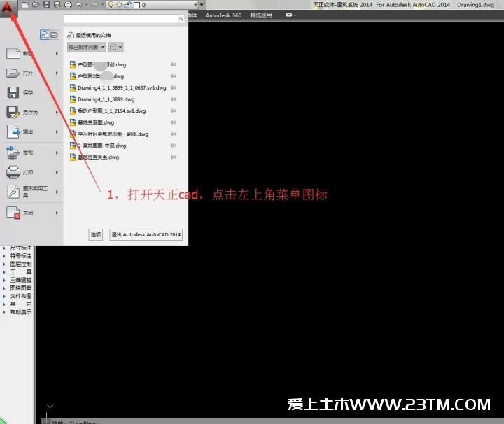Click the 打开 open folder icon
Viewport: 504px width, 424px height.
tap(13, 73)
